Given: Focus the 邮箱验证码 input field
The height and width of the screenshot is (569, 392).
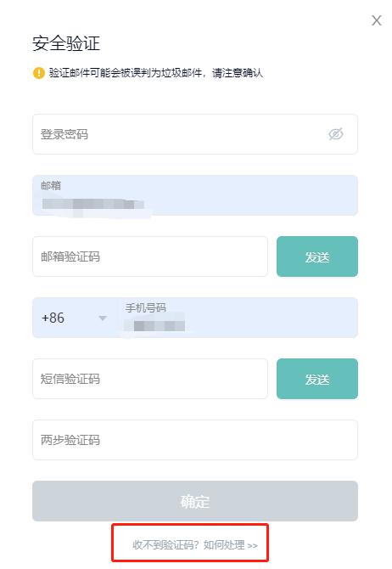Looking at the screenshot, I should coord(150,256).
